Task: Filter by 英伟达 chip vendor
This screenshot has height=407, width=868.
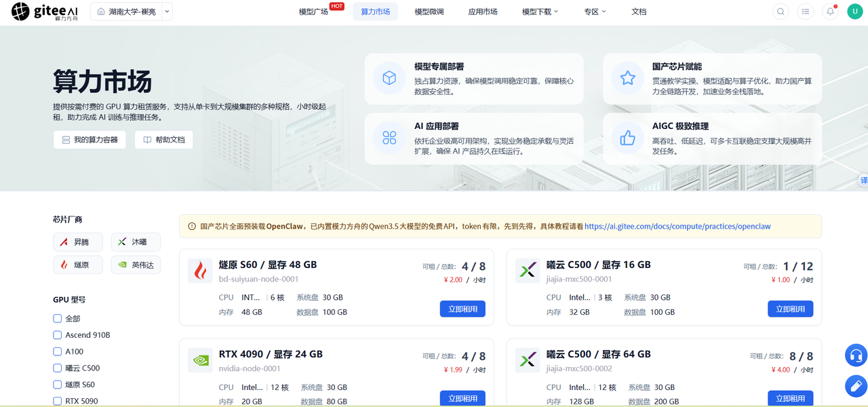Action: coord(136,265)
